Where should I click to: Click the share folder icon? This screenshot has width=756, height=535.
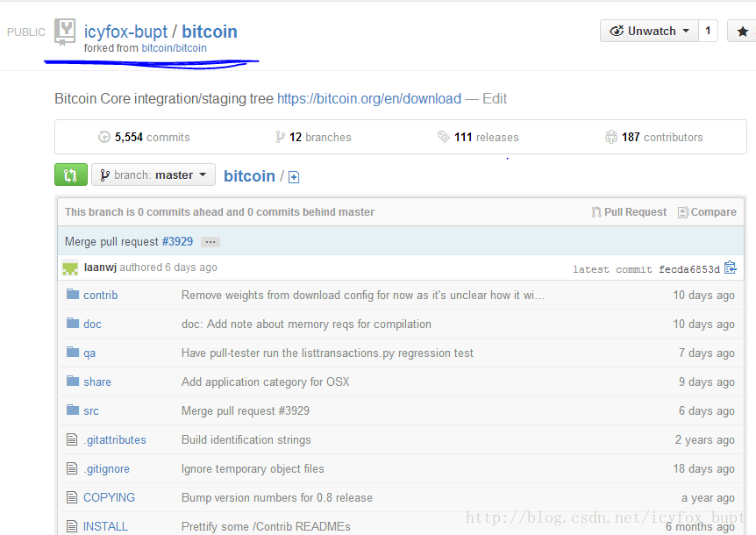tap(73, 381)
